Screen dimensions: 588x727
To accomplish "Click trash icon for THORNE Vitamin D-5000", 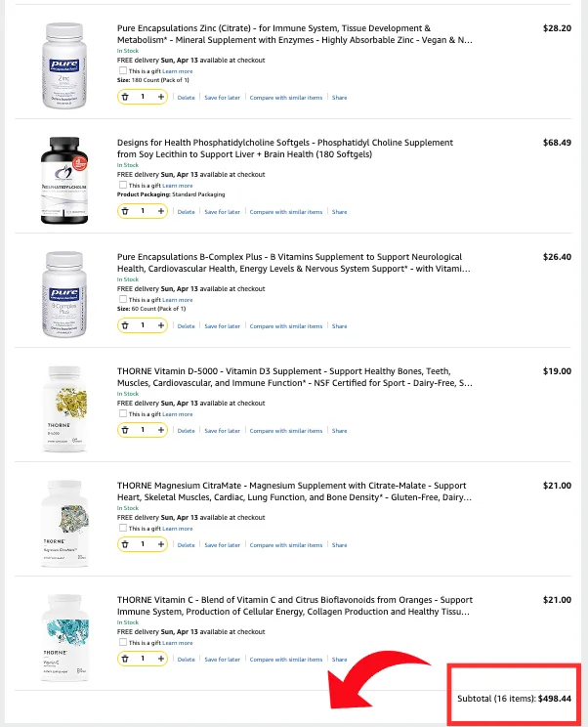I will pos(125,430).
